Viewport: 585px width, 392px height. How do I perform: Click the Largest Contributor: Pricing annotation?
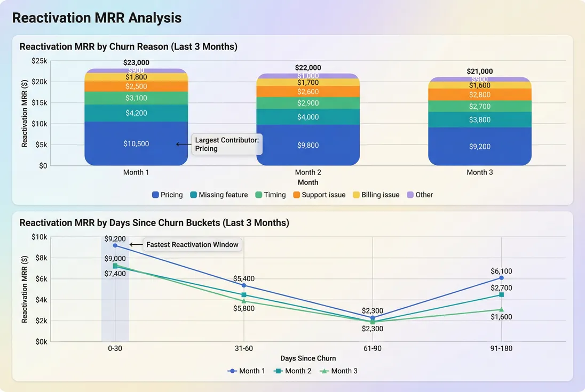[226, 144]
